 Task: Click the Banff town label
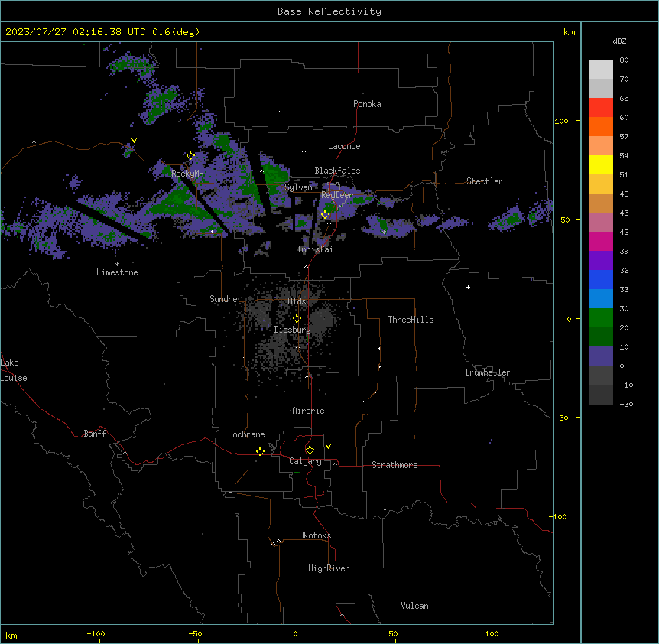tap(95, 434)
